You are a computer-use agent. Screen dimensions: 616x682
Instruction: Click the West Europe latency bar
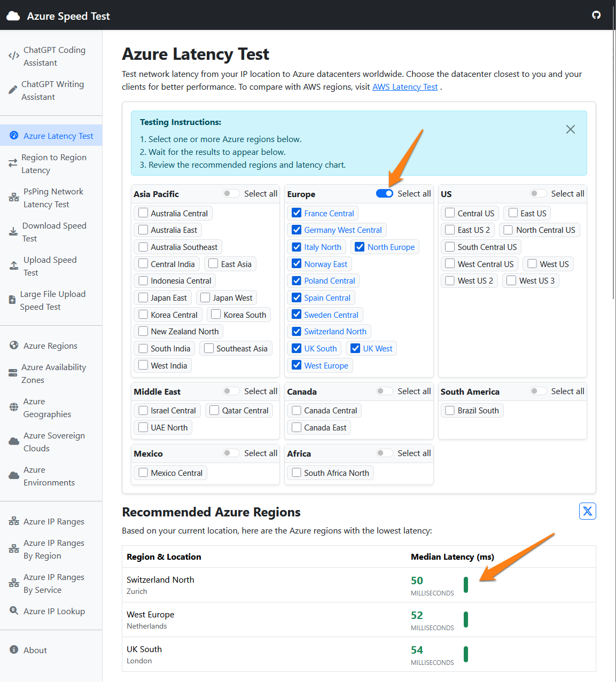(466, 620)
